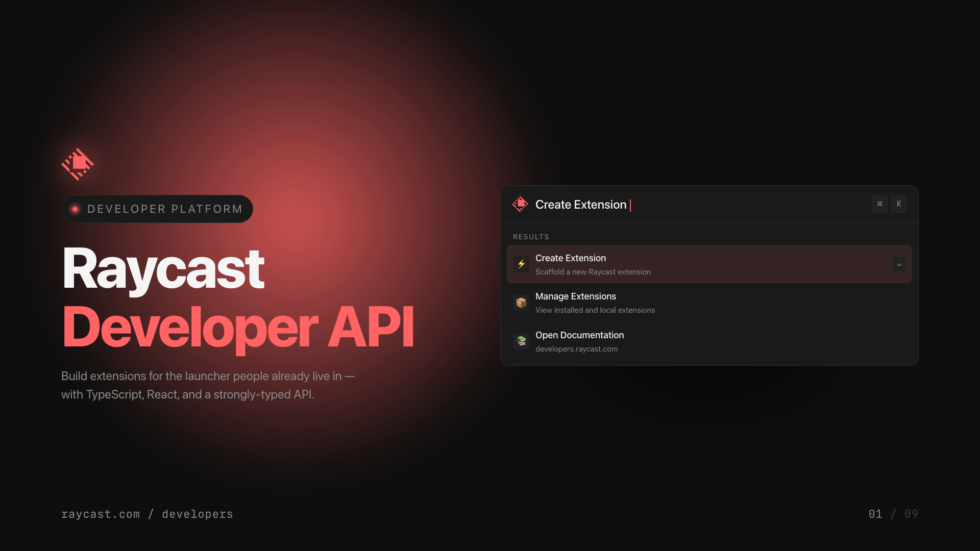The height and width of the screenshot is (551, 980).
Task: Click the books icon for Open Documentation
Action: click(x=521, y=341)
